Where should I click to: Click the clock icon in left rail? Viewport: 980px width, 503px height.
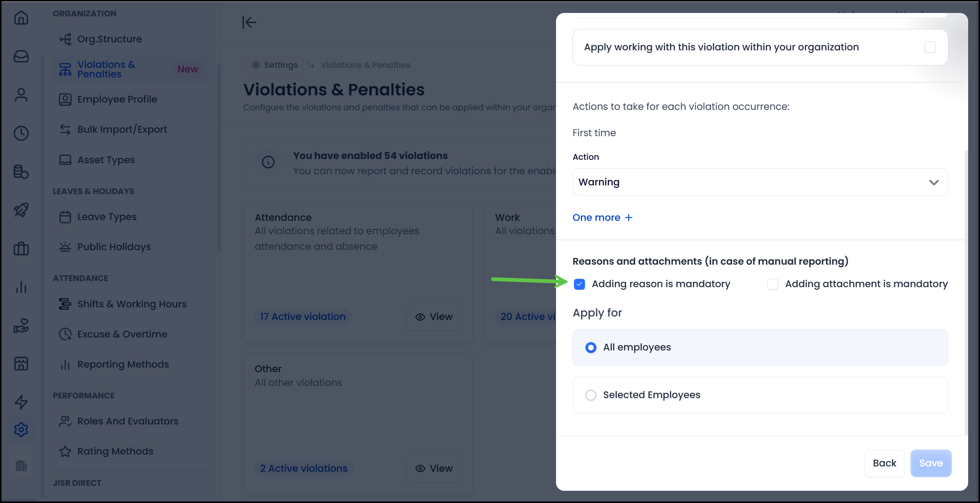click(x=21, y=133)
